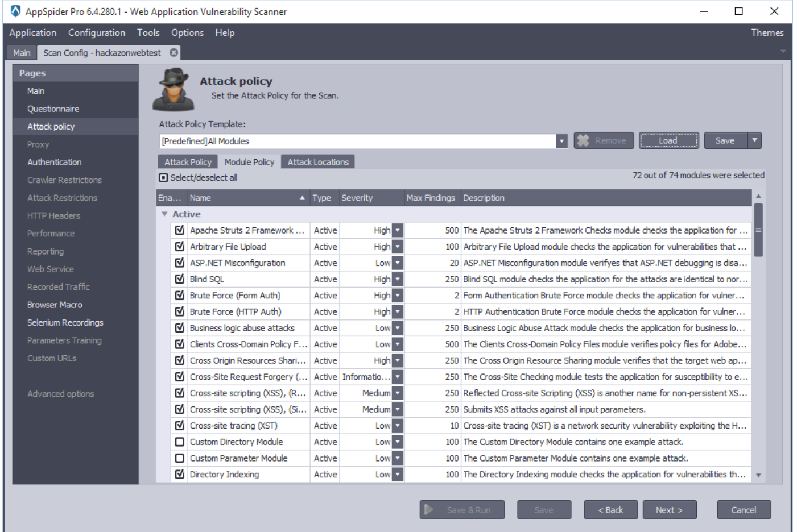Close the Scan Config hackazonwebtest tab

point(174,52)
